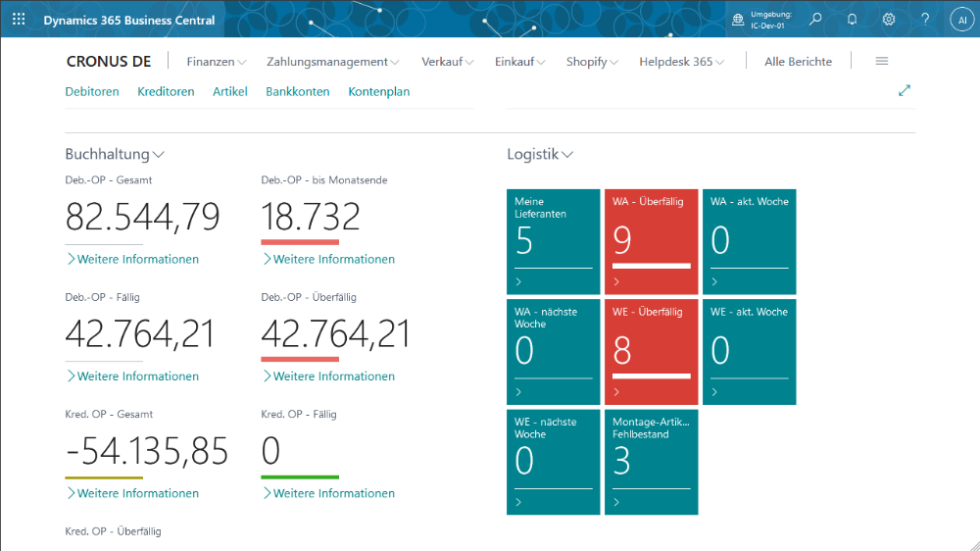Click the Kred. OP - Überfällig caption
The width and height of the screenshot is (980, 551).
click(x=113, y=531)
